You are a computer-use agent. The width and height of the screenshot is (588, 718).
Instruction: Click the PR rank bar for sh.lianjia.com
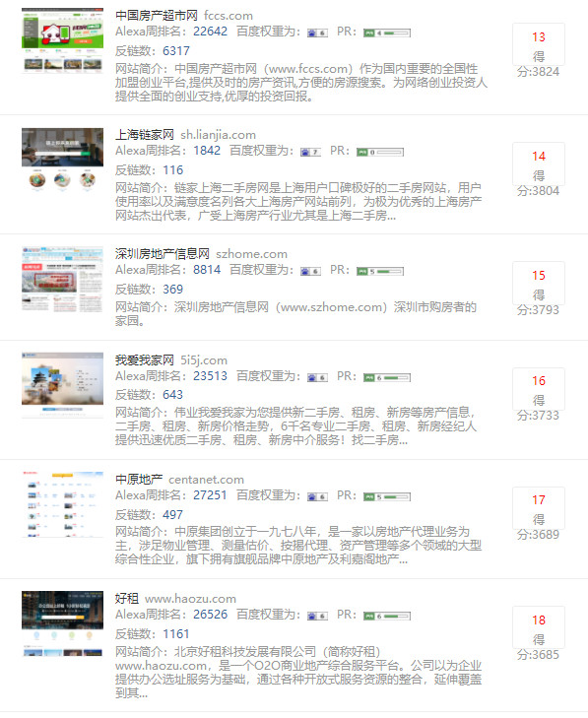coord(380,152)
